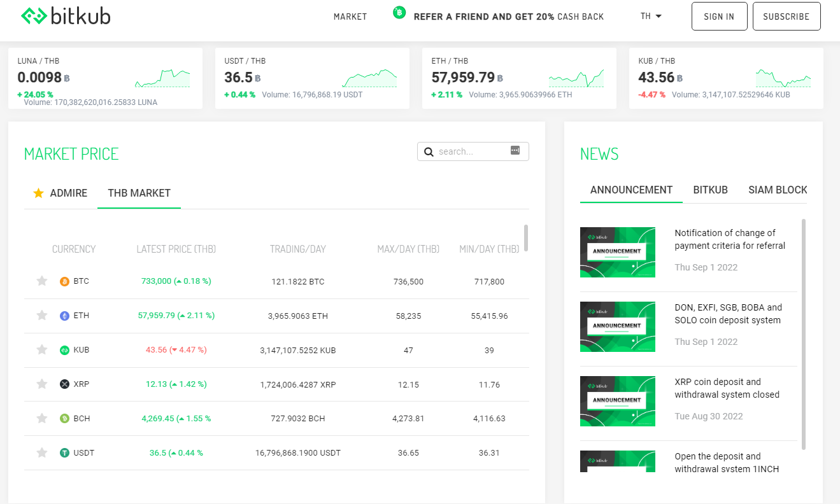This screenshot has height=504, width=840.
Task: Open the 1INCH deposit and withdrawal announcement
Action: pos(727,463)
